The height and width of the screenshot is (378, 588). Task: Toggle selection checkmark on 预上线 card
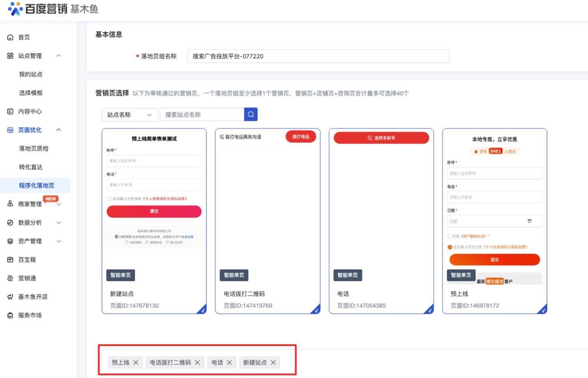[543, 309]
